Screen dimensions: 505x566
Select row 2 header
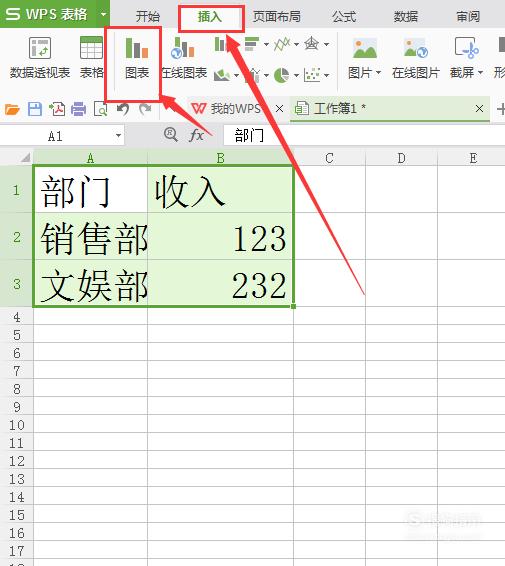click(16, 236)
